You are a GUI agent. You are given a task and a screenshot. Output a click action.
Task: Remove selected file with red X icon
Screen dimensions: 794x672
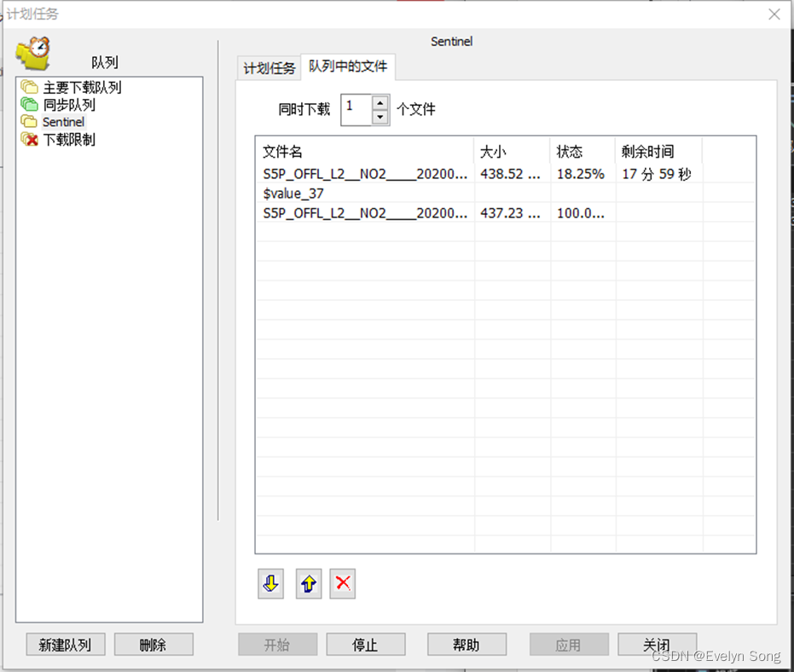(x=342, y=583)
